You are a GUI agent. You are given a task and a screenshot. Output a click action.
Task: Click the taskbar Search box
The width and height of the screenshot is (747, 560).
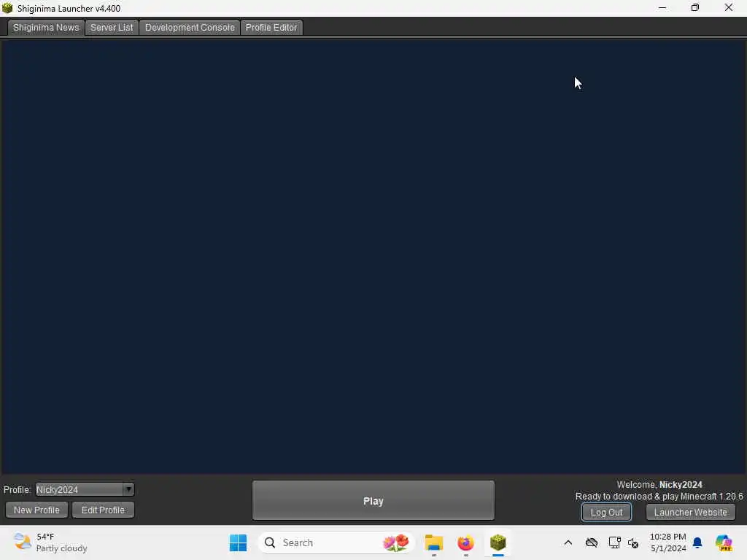pos(336,542)
